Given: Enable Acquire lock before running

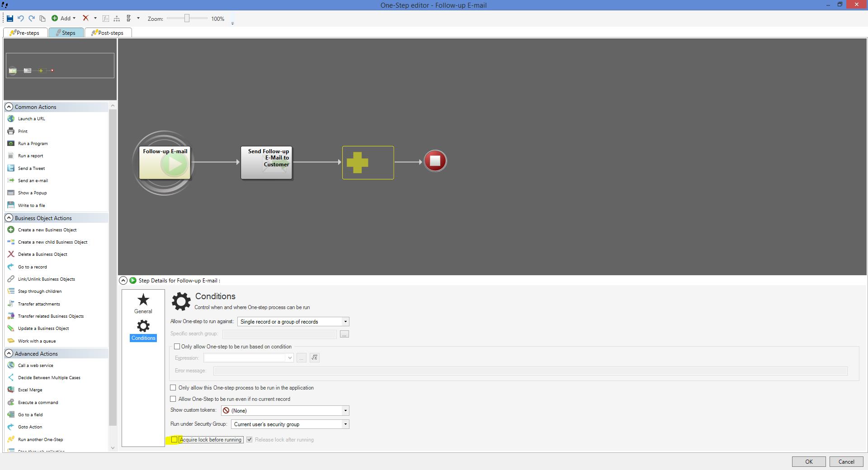Looking at the screenshot, I should pos(175,440).
